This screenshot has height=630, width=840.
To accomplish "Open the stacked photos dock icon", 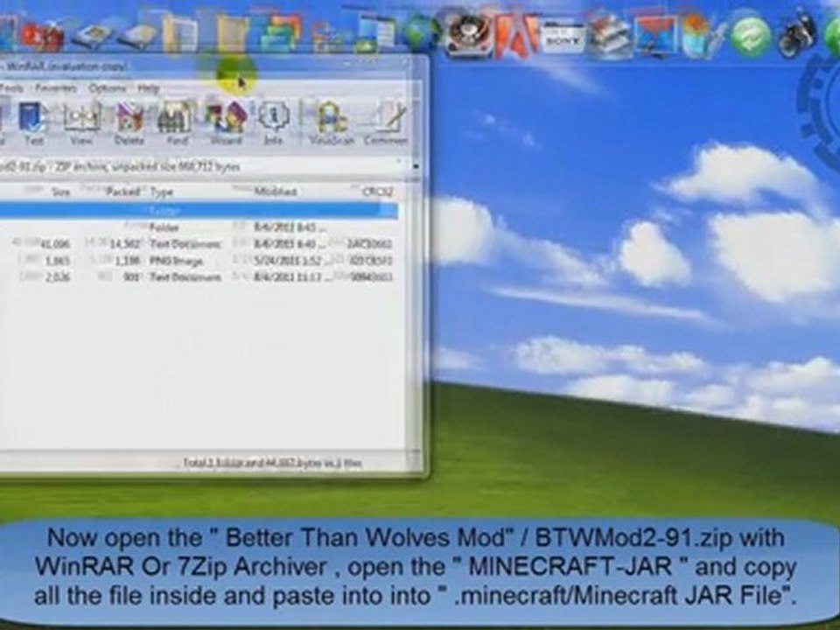I will [x=609, y=35].
